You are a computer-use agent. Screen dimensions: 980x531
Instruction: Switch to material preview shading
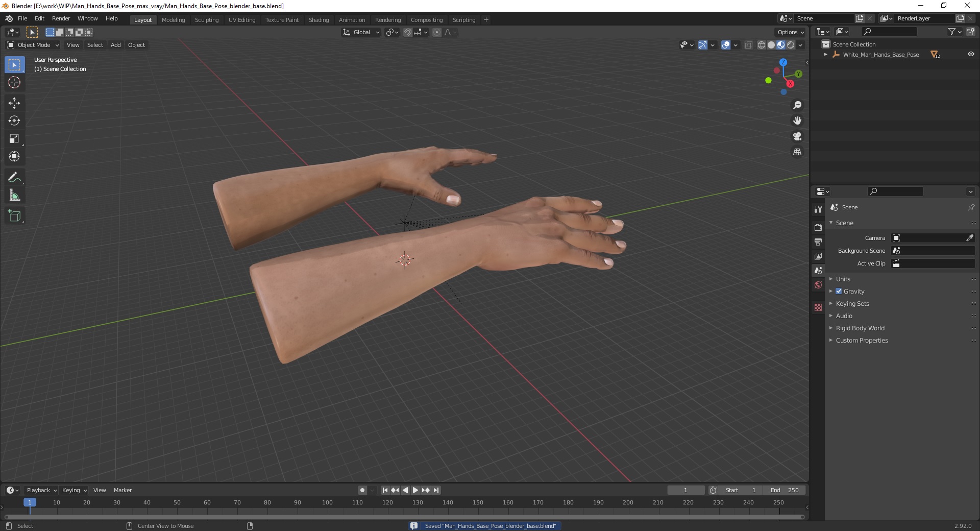pos(781,45)
